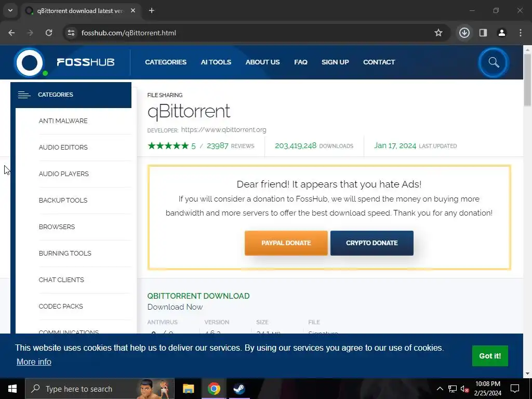Click the address bar URL
Viewport: 532px width, 399px height.
(x=129, y=33)
